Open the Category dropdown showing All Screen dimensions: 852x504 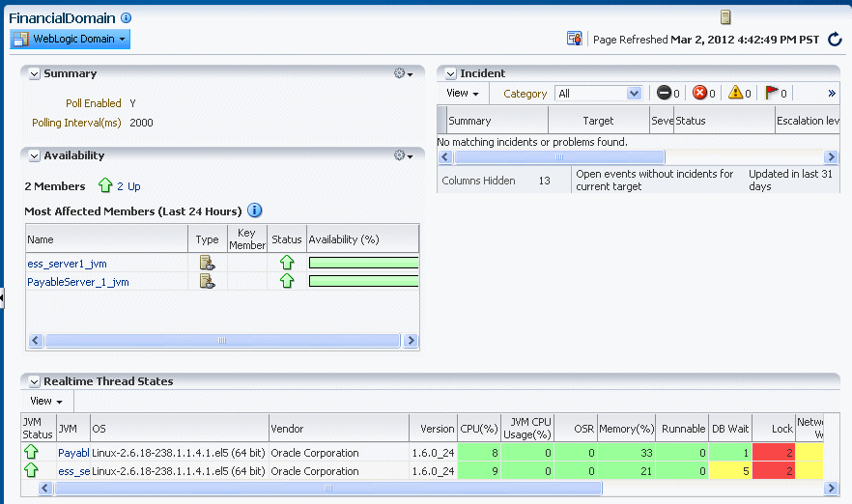(598, 94)
